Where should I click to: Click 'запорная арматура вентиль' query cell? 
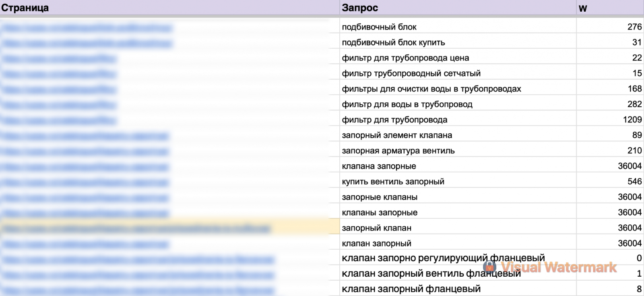pyautogui.click(x=398, y=151)
